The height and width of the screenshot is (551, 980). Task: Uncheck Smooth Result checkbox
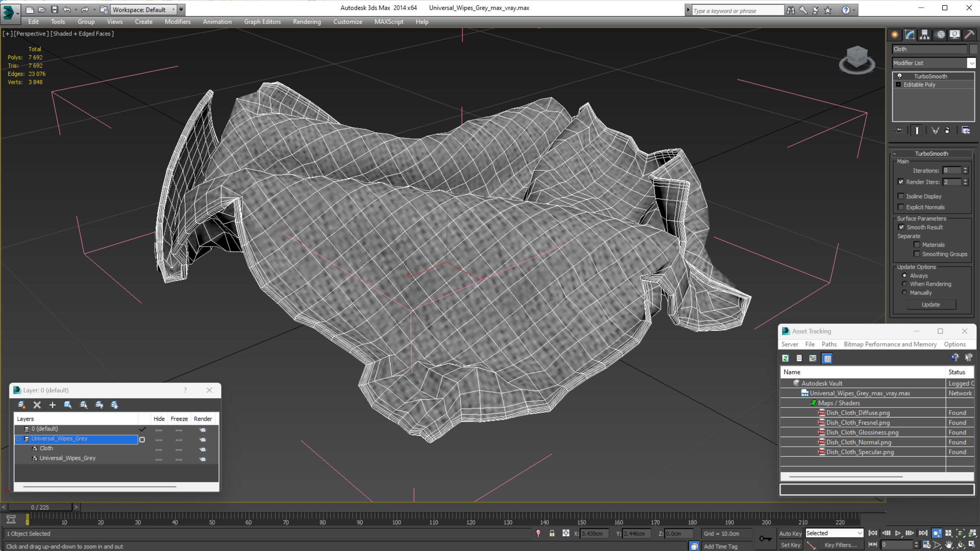pyautogui.click(x=901, y=227)
